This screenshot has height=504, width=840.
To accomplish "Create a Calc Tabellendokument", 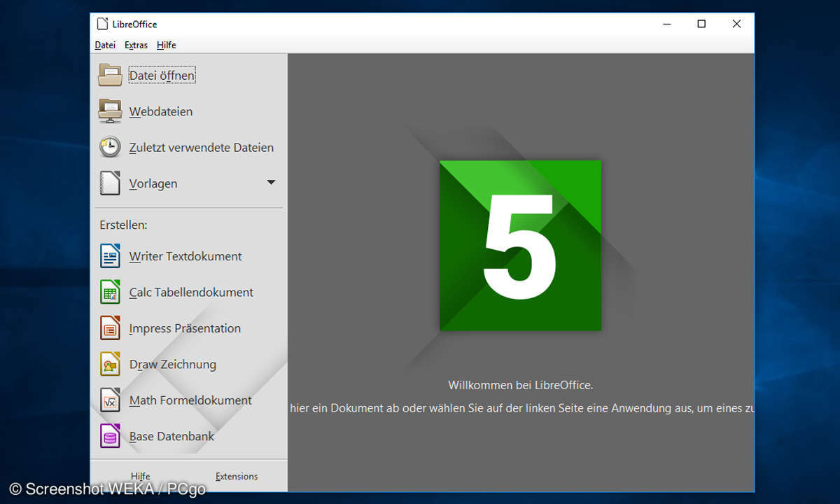I will coord(191,293).
